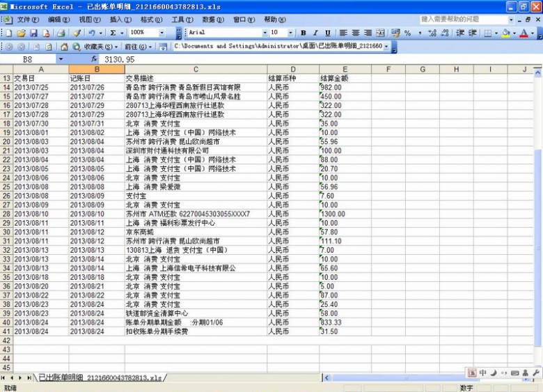Screen dimensions: 543x392
Task: Apply Percent style formatting
Action: coord(407,33)
